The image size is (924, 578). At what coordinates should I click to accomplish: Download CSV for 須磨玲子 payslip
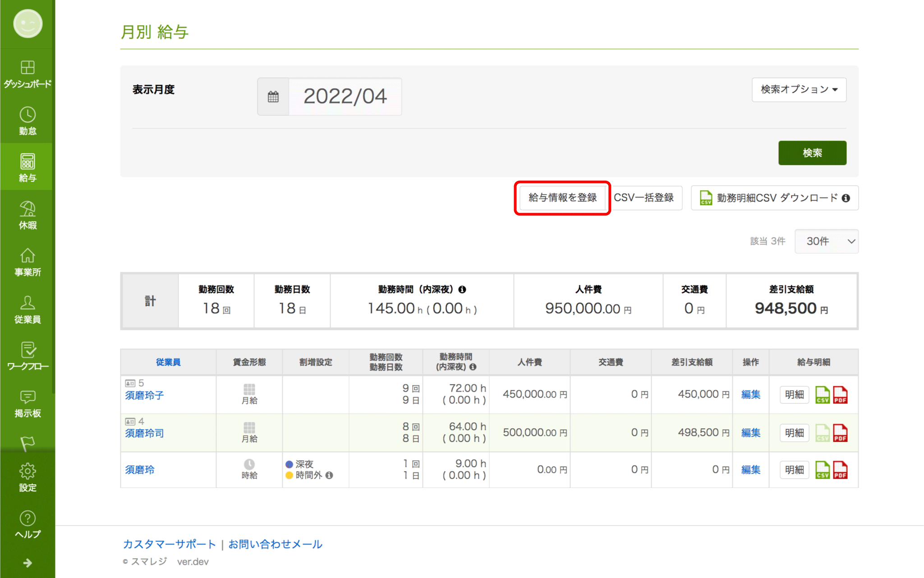(823, 395)
